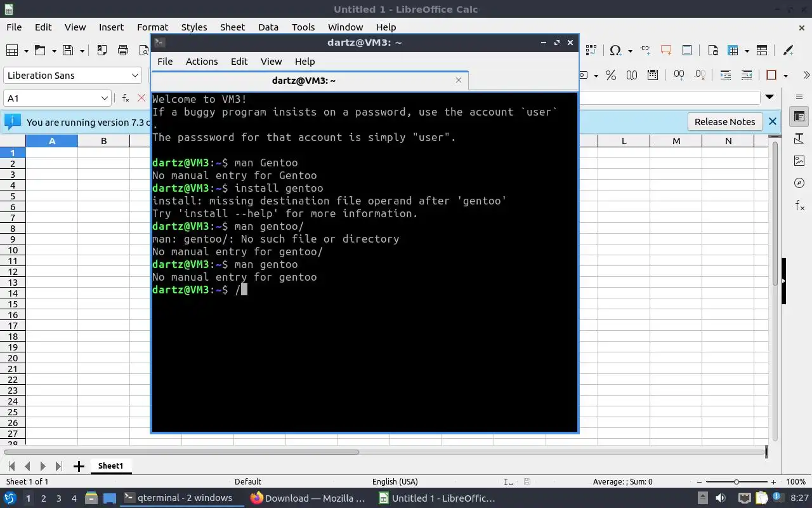
Task: Click the Print icon in Calc toolbar
Action: click(123, 51)
